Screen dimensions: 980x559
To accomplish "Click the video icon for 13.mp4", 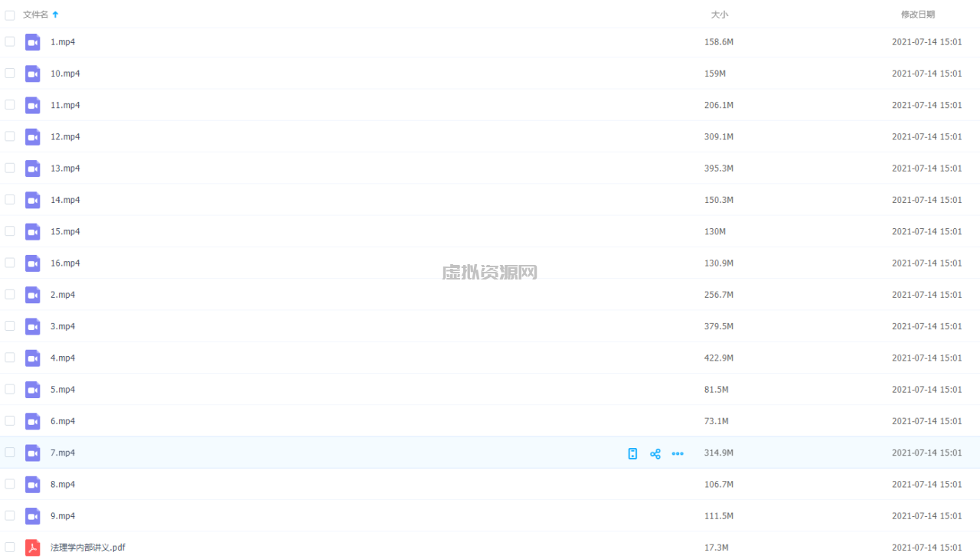I will coord(32,168).
